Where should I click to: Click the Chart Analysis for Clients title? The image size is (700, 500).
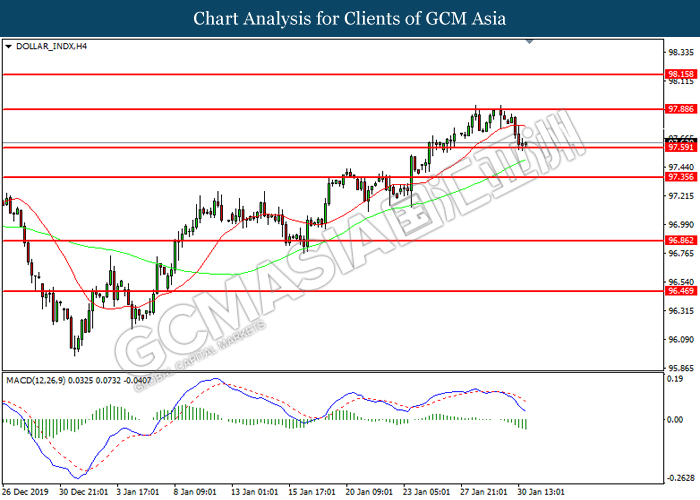click(x=350, y=19)
